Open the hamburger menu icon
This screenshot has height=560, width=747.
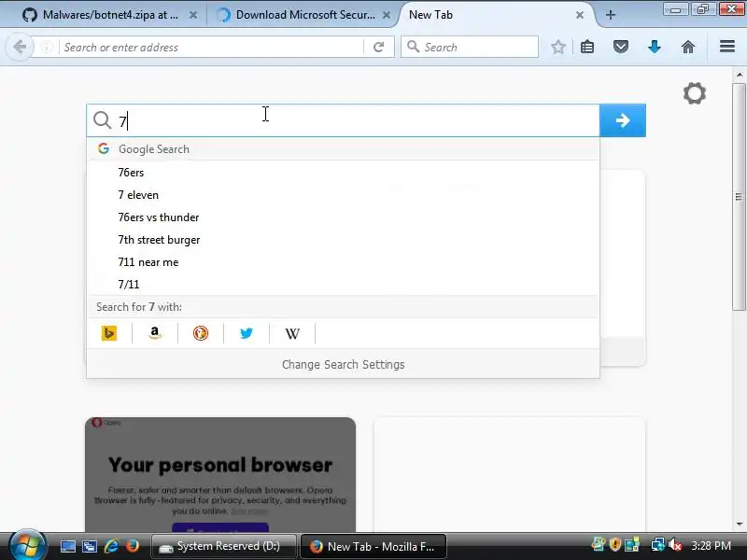point(727,47)
